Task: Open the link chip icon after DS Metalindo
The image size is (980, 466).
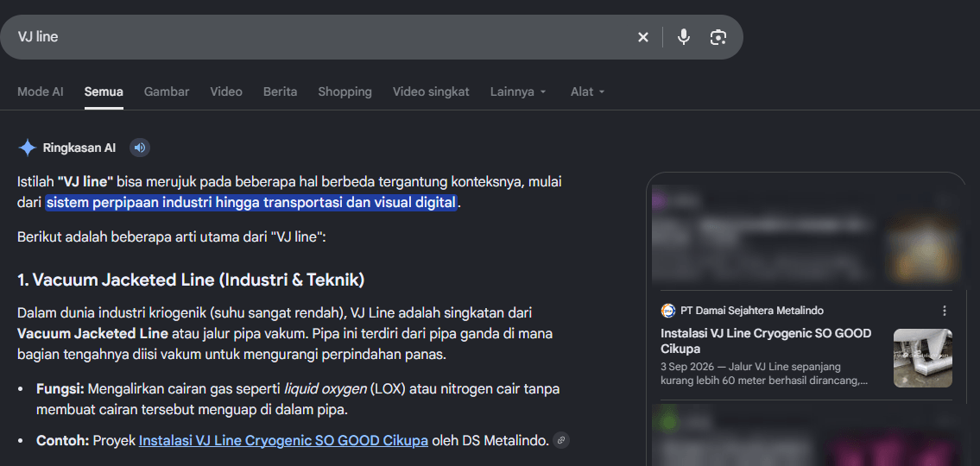Action: (x=561, y=440)
